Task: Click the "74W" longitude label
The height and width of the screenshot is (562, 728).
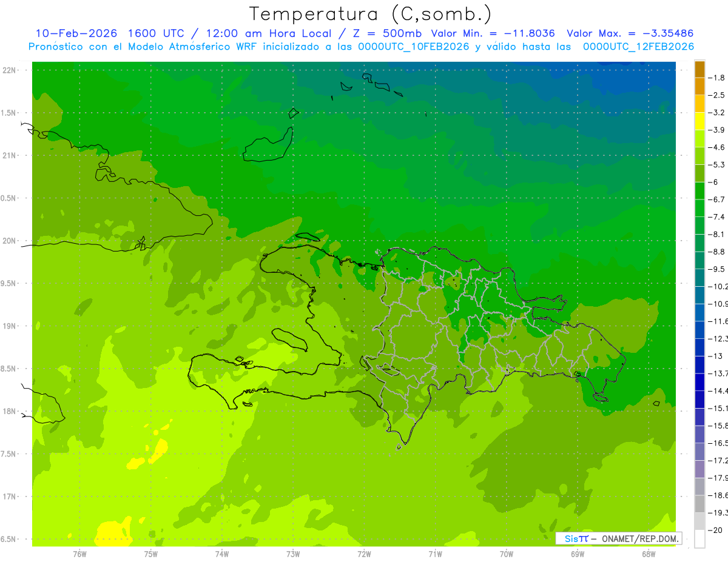Action: pos(222,554)
